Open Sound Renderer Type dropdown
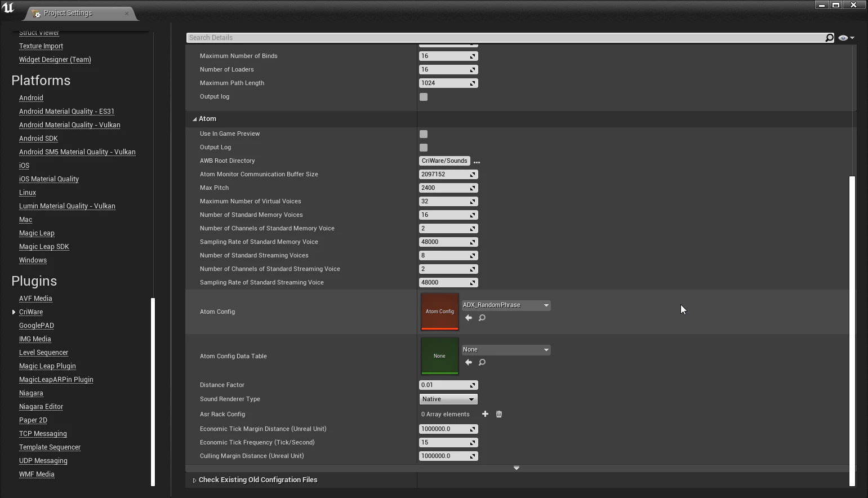This screenshot has width=868, height=498. (448, 399)
